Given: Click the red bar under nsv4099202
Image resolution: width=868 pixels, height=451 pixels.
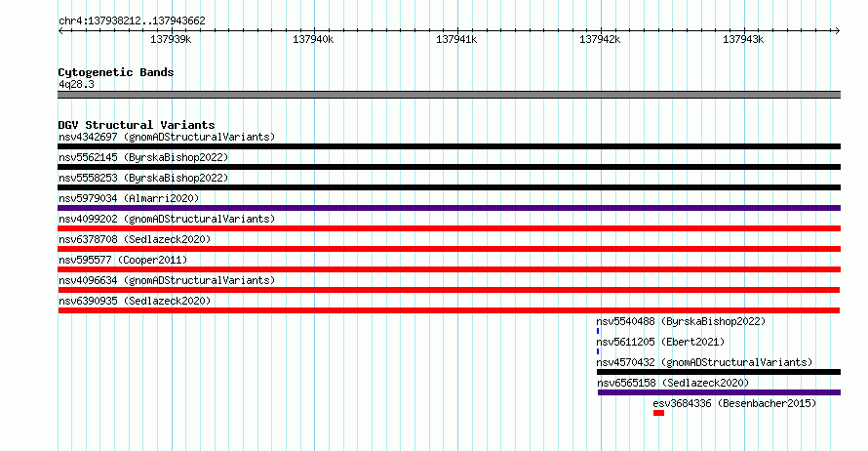Looking at the screenshot, I should tap(449, 228).
